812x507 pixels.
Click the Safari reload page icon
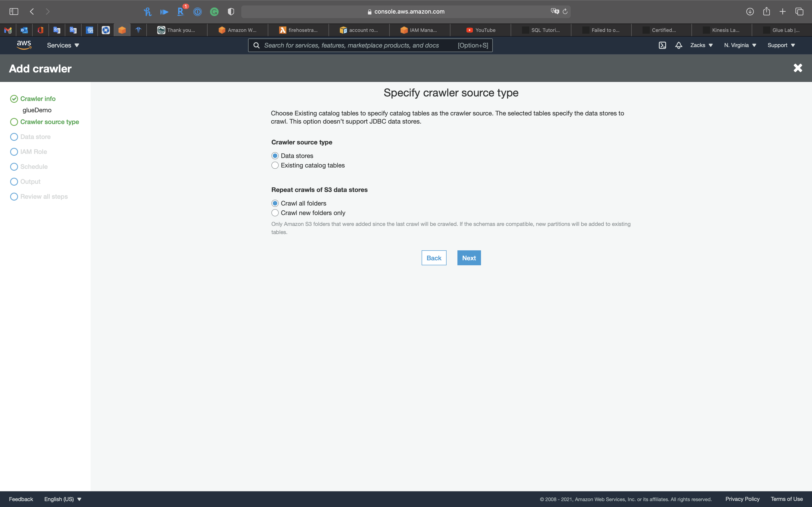coord(565,12)
